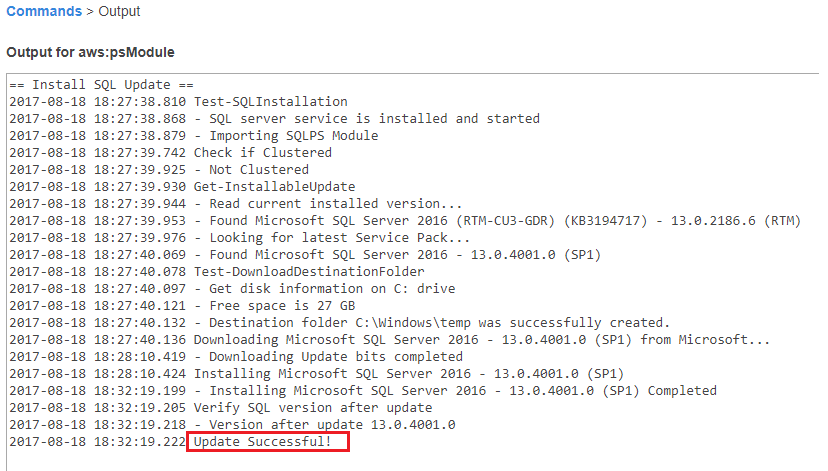The width and height of the screenshot is (828, 471).
Task: Click the 'Test-SQLInstallation' log line
Action: 178,101
